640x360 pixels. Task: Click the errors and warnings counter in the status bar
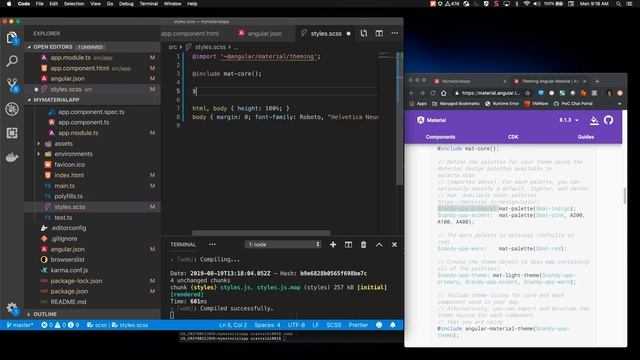point(60,325)
